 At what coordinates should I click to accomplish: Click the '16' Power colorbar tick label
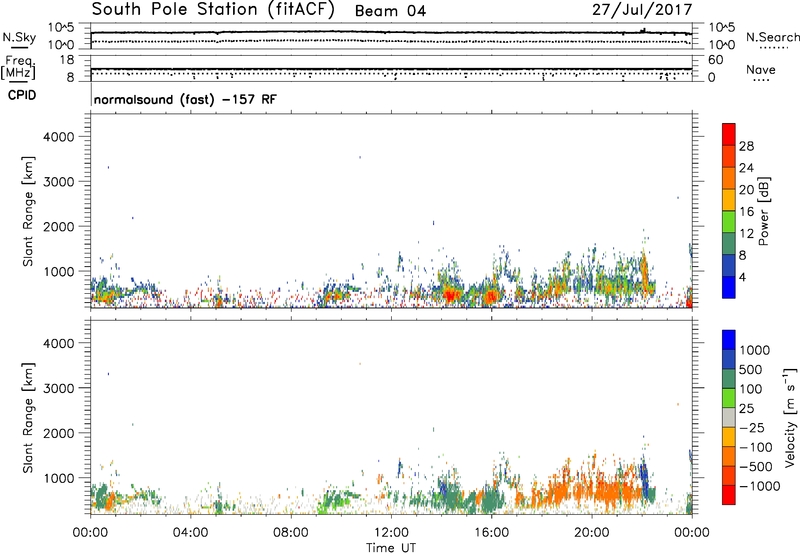(746, 212)
